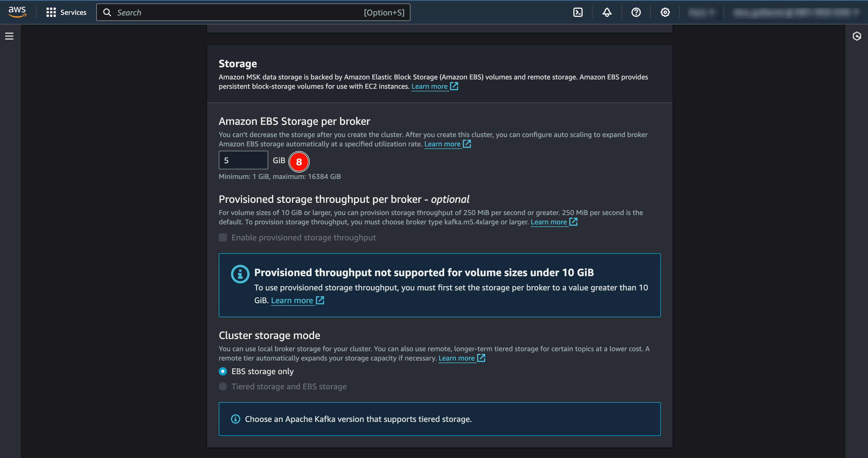Open Learn more link about provisioned throughput
This screenshot has height=458, width=868.
pyautogui.click(x=554, y=222)
